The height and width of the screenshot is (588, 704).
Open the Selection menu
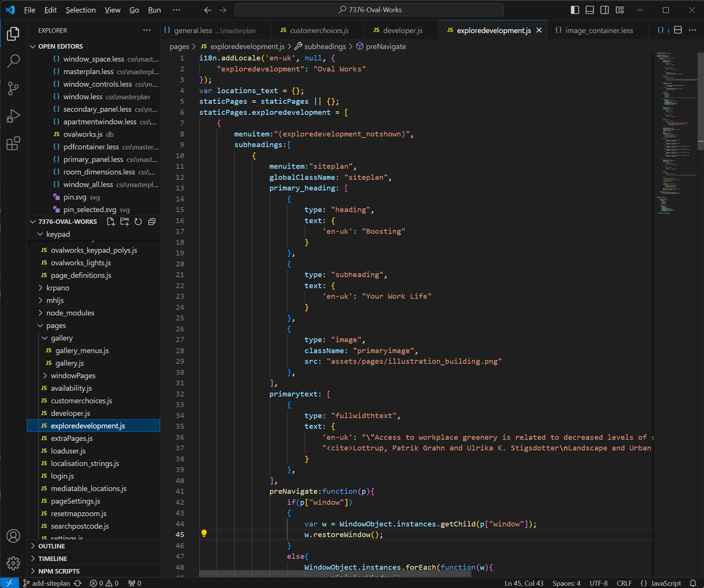pos(81,10)
